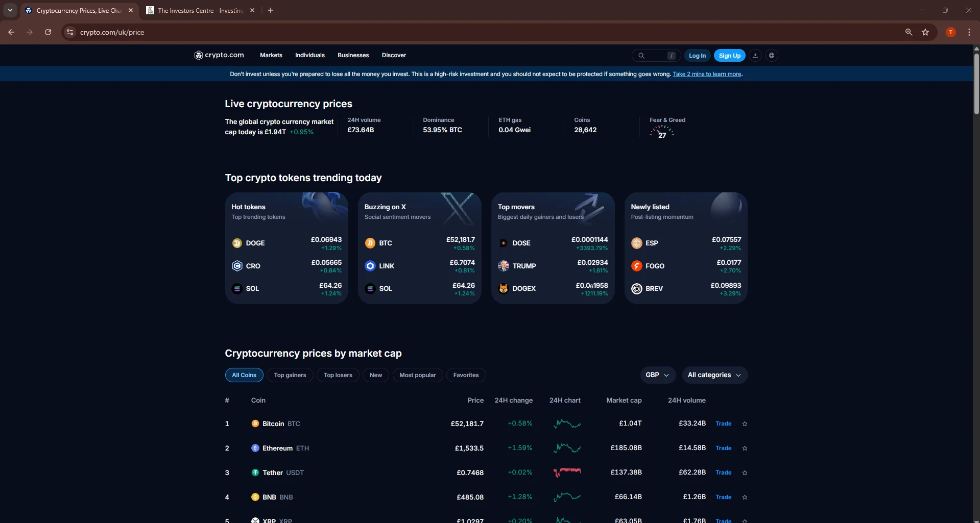
Task: Open the browser zoom magnifier icon
Action: [909, 32]
